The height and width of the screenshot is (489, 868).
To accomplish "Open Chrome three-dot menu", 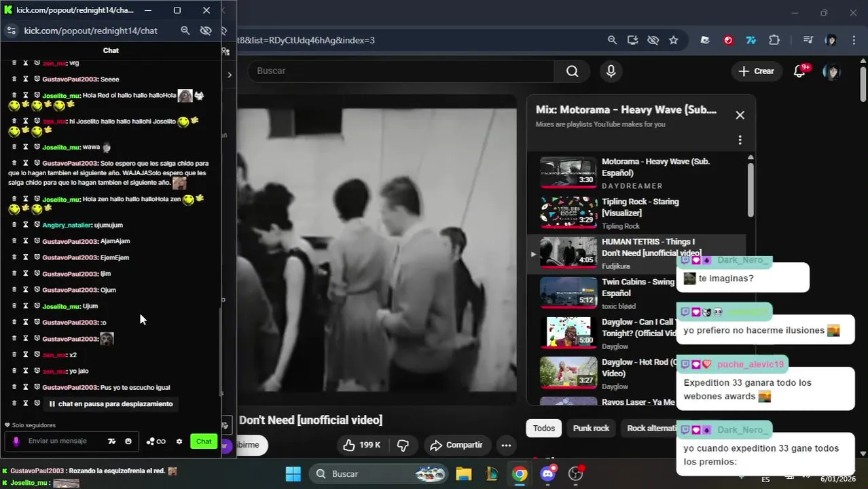I will click(853, 40).
